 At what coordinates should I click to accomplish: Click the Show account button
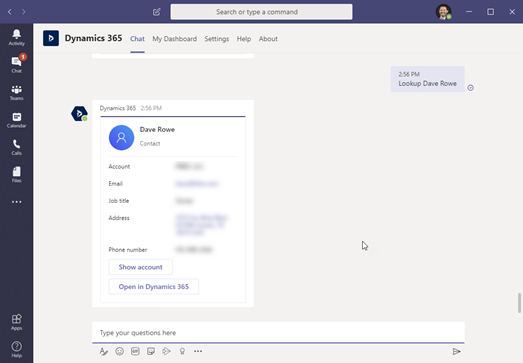tap(140, 267)
